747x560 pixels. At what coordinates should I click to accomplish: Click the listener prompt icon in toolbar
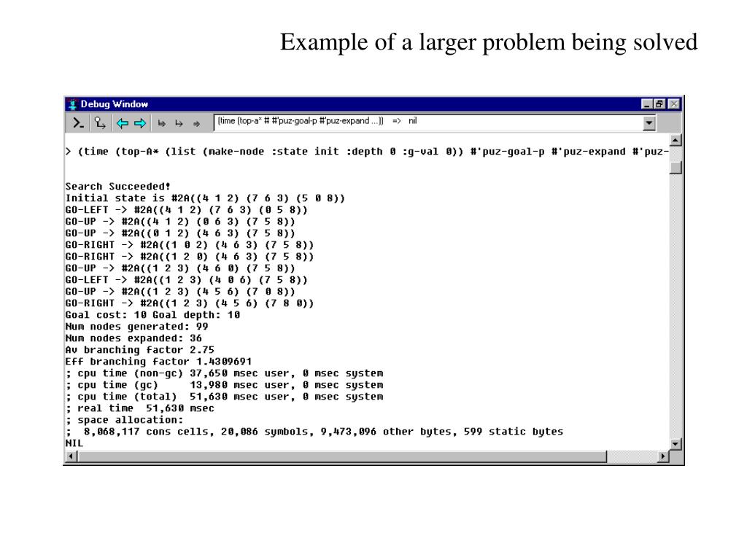(78, 123)
